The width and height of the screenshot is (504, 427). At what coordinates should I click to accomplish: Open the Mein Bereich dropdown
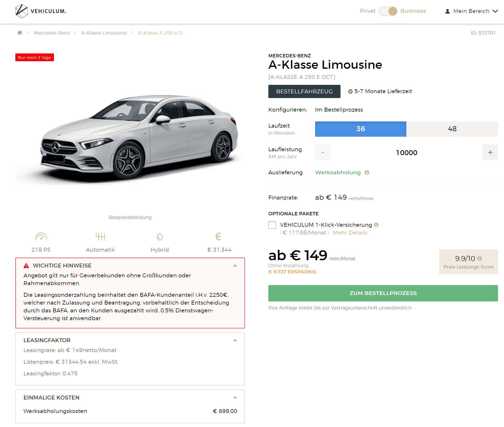pos(471,11)
